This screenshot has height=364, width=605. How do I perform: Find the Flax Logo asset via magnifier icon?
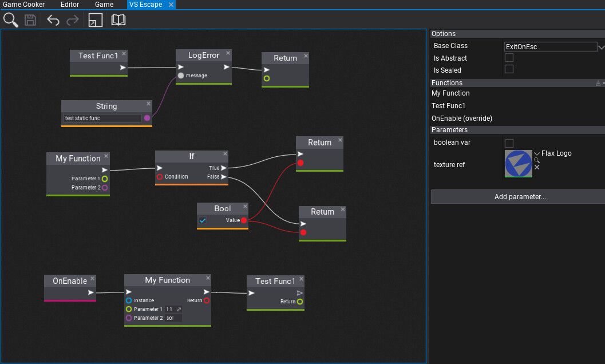click(x=537, y=161)
